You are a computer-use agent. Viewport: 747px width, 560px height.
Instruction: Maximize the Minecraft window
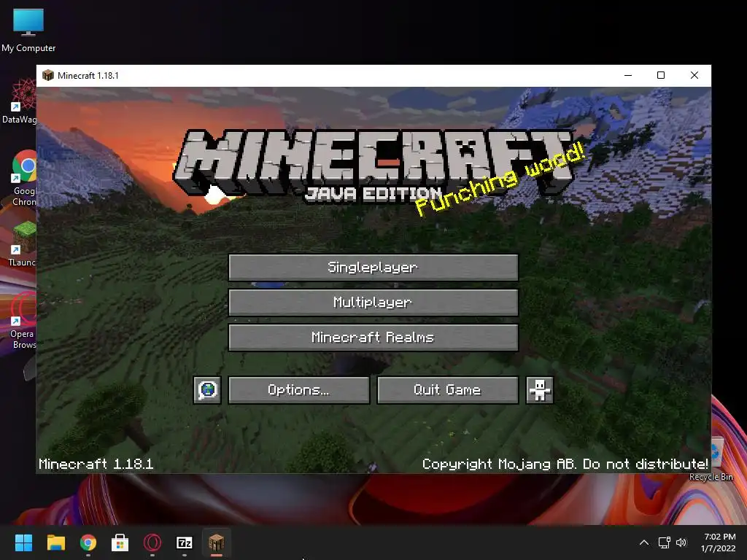pos(661,75)
